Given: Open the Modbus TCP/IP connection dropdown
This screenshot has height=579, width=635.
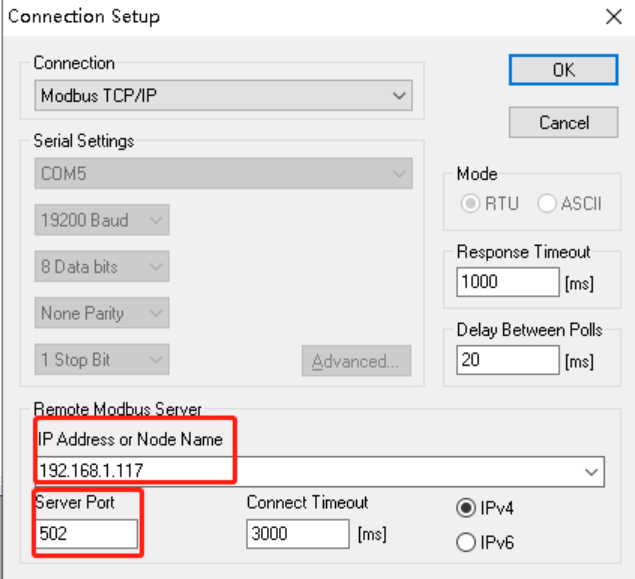Looking at the screenshot, I should tap(224, 96).
